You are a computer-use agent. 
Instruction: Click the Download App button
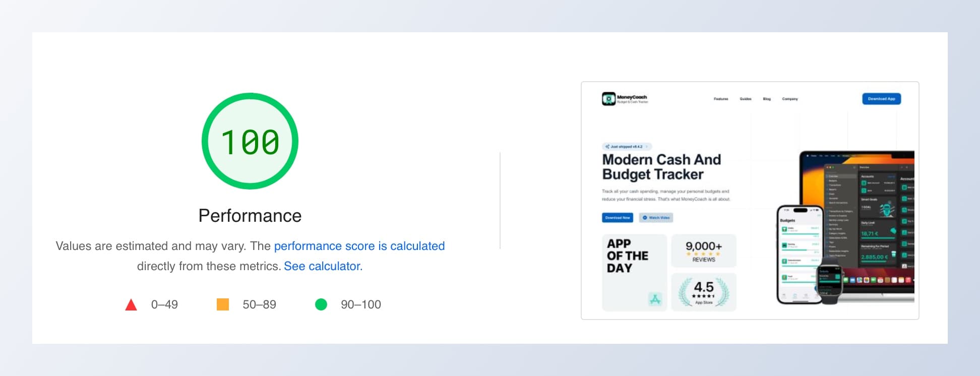pyautogui.click(x=881, y=99)
